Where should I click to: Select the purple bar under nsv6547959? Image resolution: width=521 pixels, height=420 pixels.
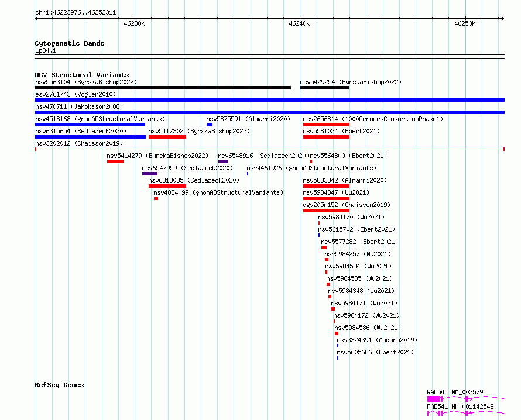point(150,174)
